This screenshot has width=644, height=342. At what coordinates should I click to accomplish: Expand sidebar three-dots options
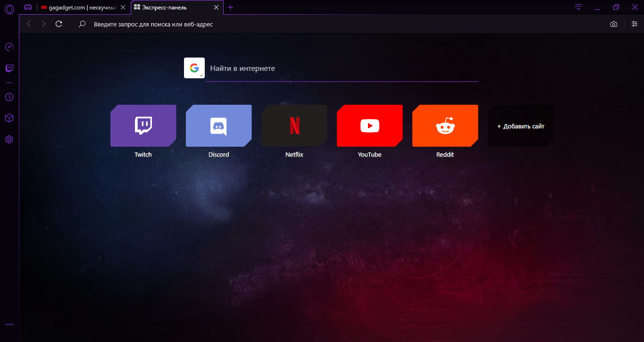point(9,325)
